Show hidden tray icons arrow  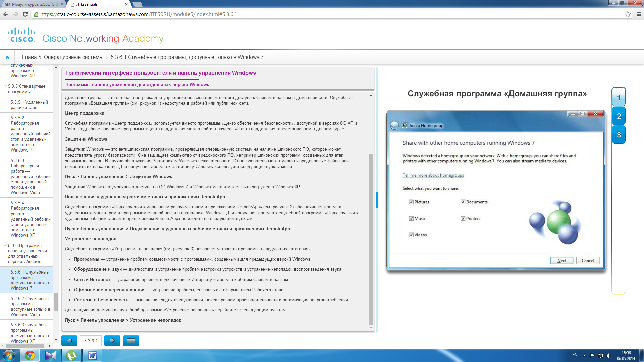tap(584, 356)
